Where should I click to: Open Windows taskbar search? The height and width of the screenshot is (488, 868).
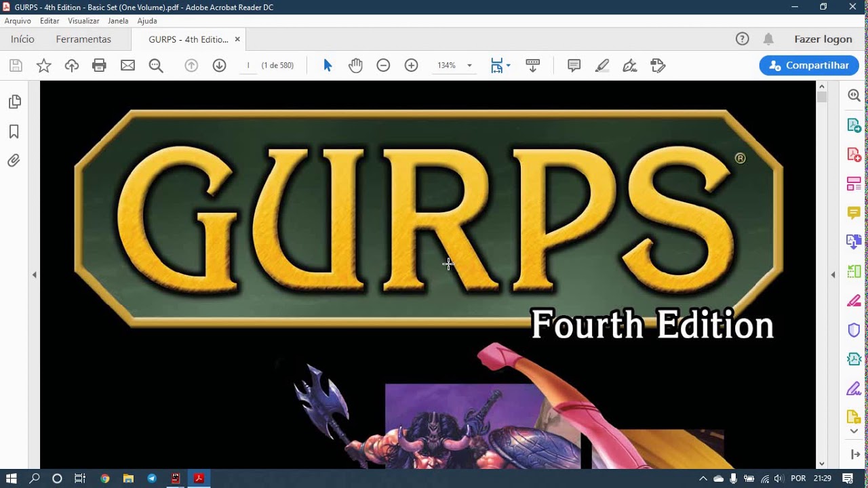[35, 479]
